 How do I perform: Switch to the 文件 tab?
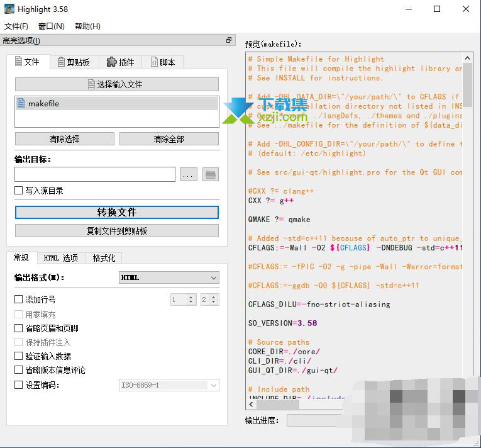pyautogui.click(x=28, y=62)
